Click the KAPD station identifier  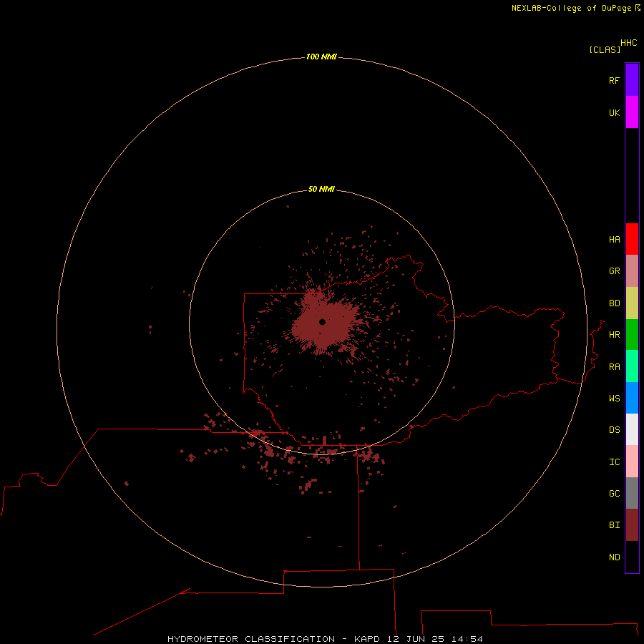367,639
